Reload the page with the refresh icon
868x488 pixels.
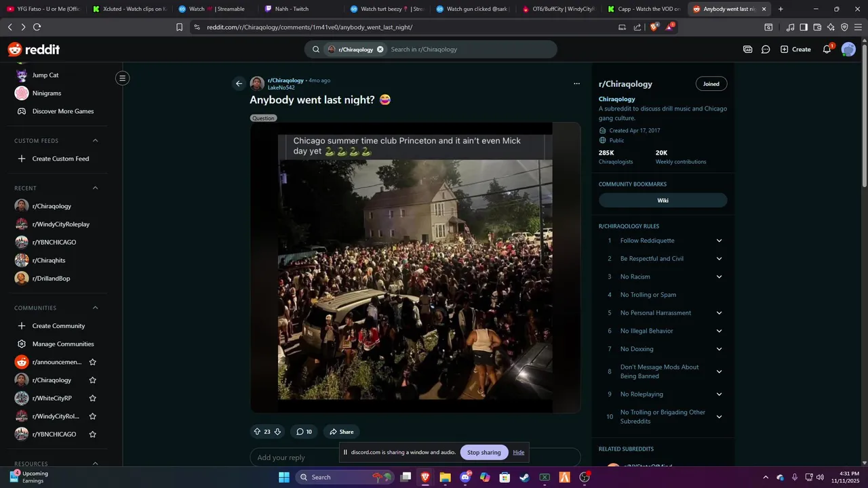click(x=37, y=27)
